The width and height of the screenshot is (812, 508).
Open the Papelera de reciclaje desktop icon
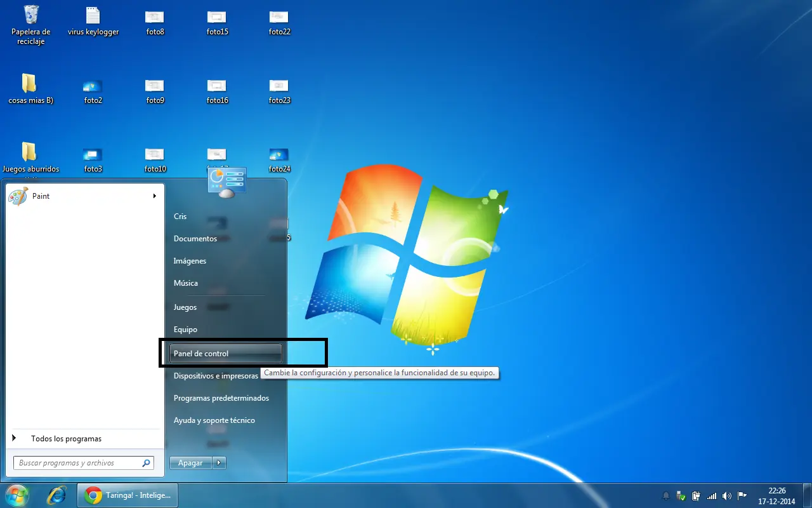[30, 24]
